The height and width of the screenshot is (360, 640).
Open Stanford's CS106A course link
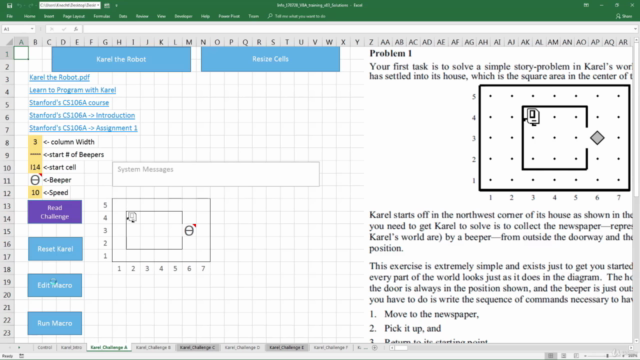[69, 102]
